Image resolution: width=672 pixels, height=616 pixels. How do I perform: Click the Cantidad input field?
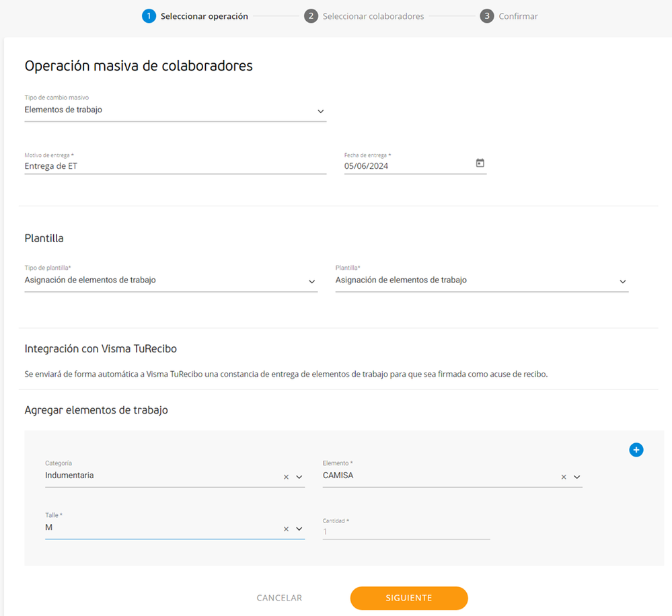click(x=406, y=531)
